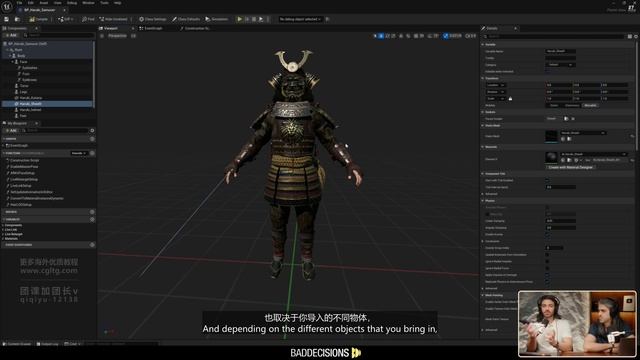Open Class Settings

click(153, 19)
